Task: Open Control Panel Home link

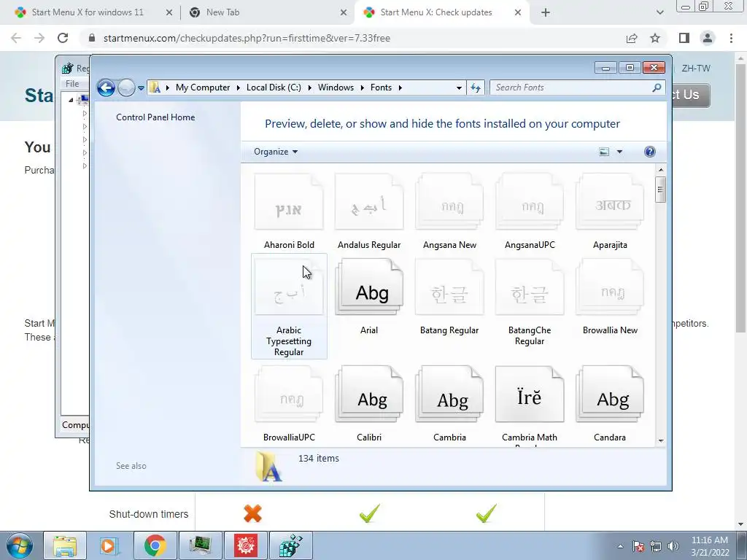Action: [x=155, y=117]
